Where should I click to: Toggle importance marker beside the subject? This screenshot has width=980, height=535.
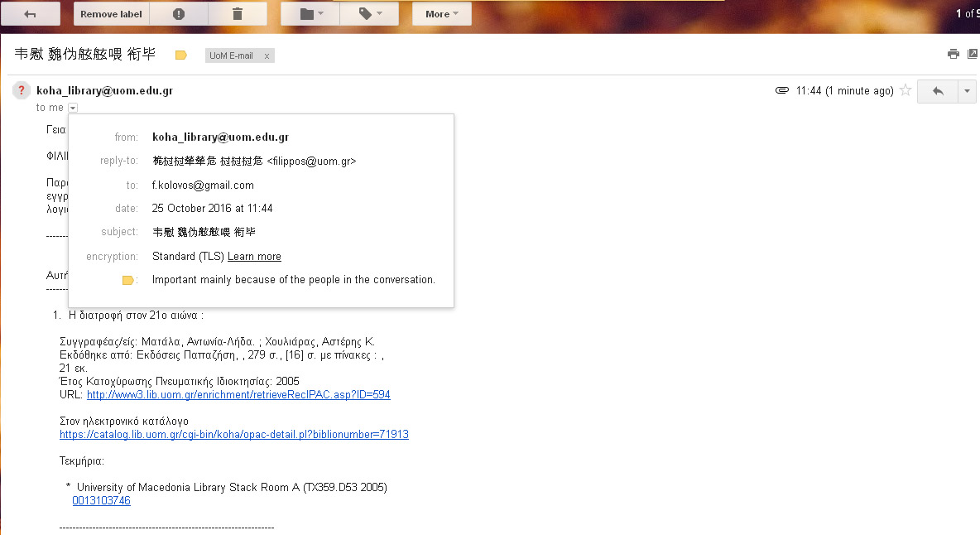click(181, 55)
